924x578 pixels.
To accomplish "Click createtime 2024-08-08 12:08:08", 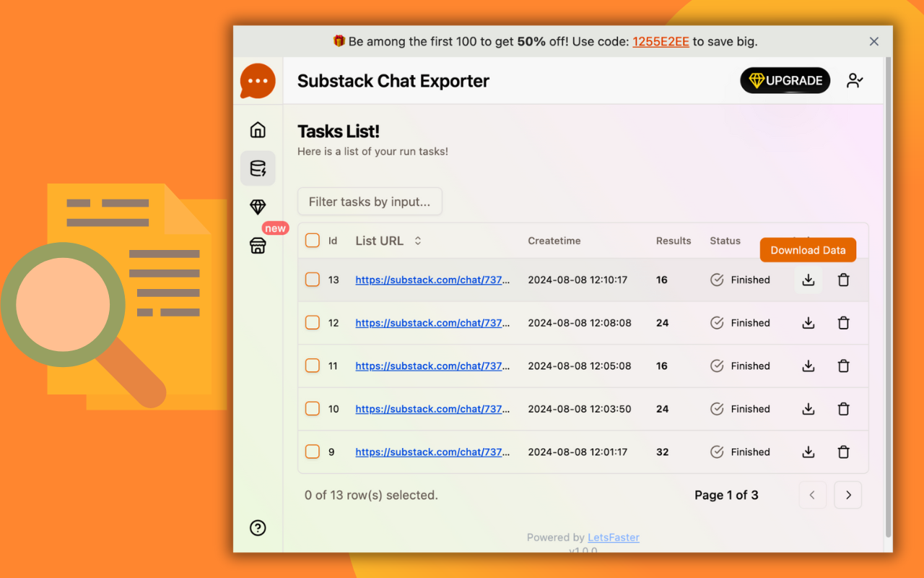I will (x=580, y=323).
